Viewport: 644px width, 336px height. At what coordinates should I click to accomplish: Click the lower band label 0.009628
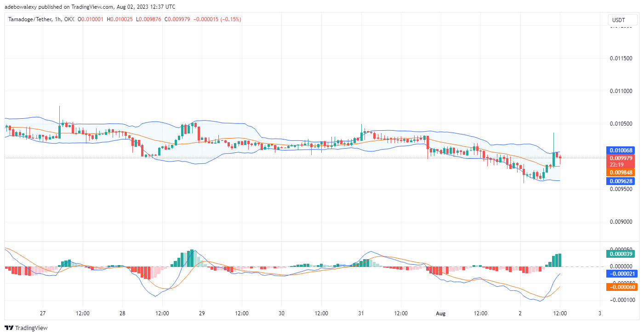[621, 181]
